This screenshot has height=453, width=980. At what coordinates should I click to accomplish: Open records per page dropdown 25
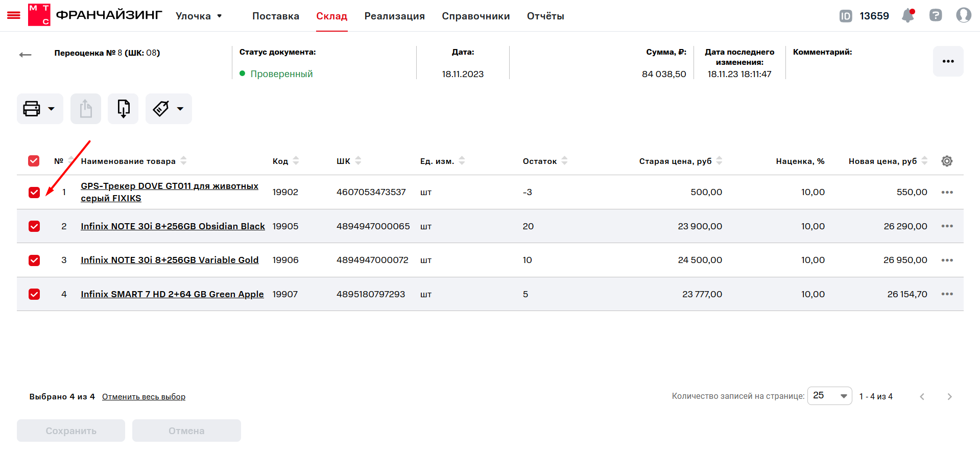coord(830,396)
